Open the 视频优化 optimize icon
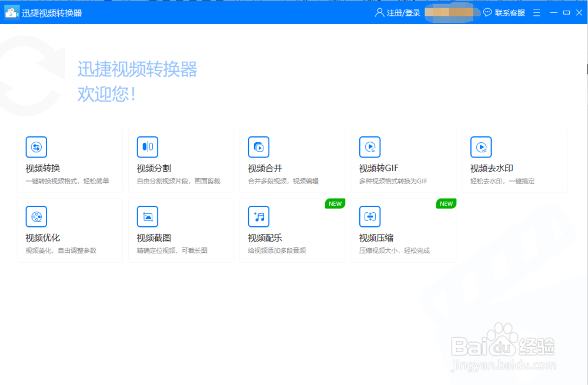Viewport: 588px width, 385px height. coord(36,216)
